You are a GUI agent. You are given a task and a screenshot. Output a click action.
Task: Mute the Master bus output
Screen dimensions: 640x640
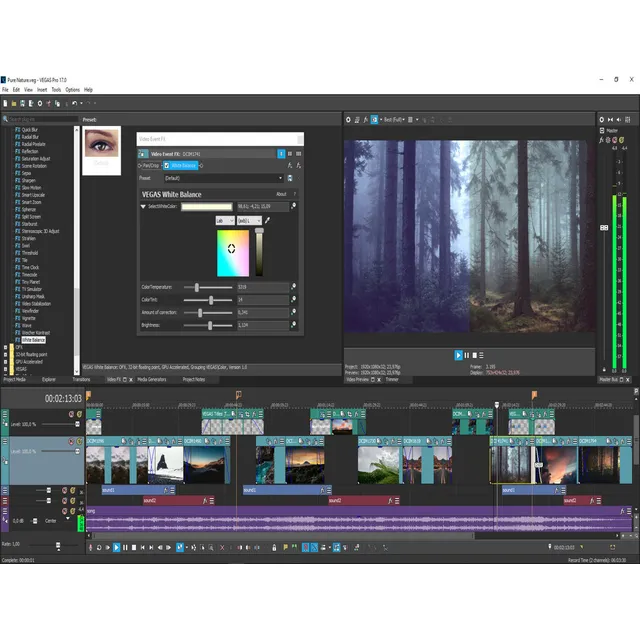615,140
